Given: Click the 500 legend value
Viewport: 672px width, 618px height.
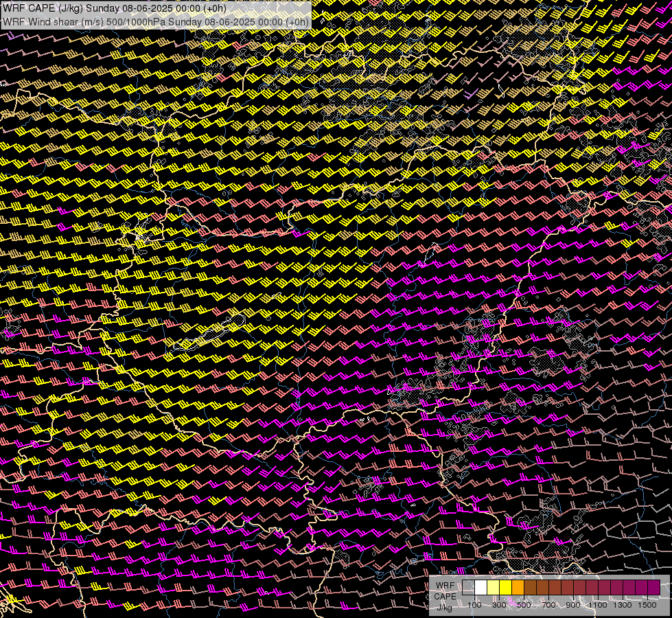Looking at the screenshot, I should 524,605.
